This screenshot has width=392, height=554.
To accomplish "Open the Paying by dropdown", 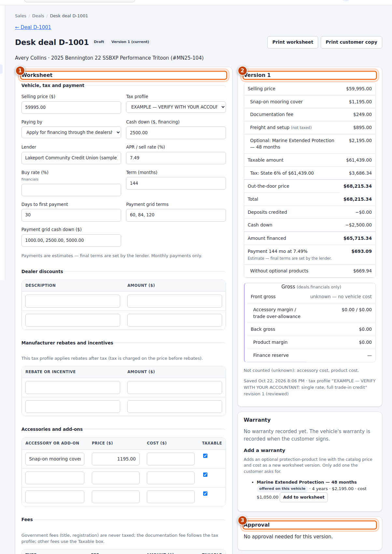I will point(71,133).
